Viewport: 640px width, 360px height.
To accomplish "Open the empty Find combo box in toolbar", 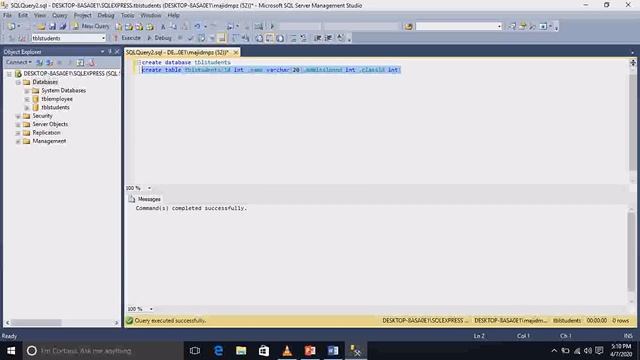I will click(458, 27).
